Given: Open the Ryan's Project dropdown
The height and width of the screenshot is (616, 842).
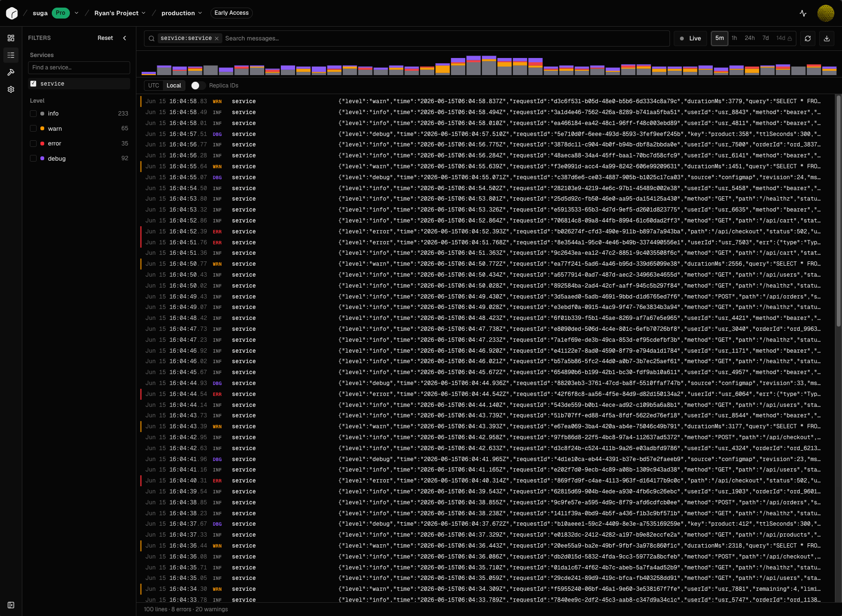Looking at the screenshot, I should click(120, 13).
